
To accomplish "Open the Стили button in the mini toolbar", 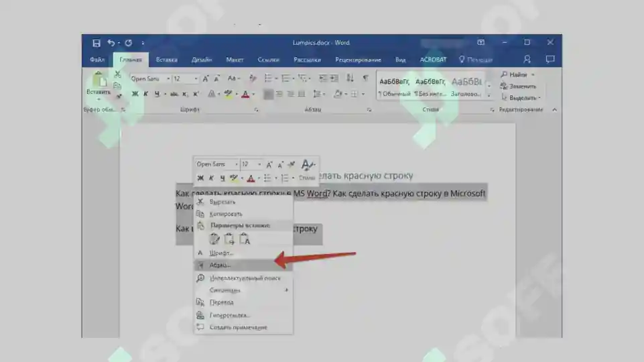I will tap(307, 170).
